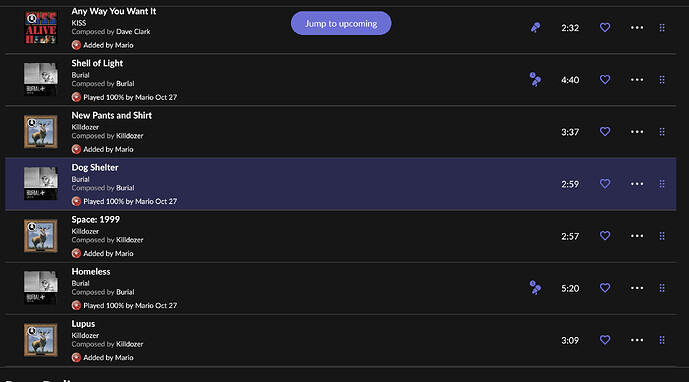Click reorder grip for Lupus track
Screen dimensions: 689x382
pyautogui.click(x=662, y=340)
